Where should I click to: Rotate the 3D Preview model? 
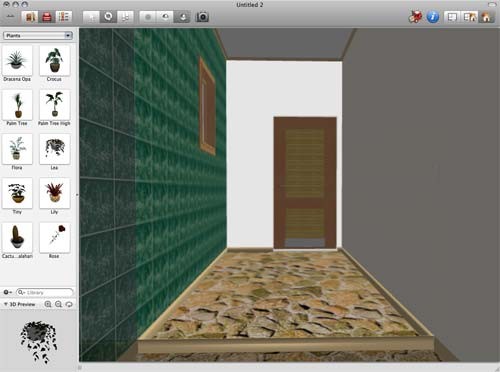coord(69,304)
